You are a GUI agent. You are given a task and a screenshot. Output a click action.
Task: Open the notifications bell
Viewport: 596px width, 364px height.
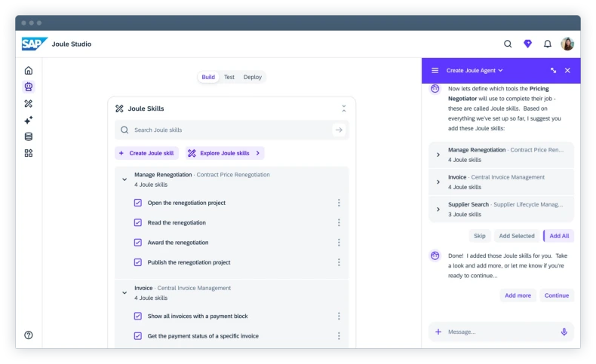(x=548, y=44)
